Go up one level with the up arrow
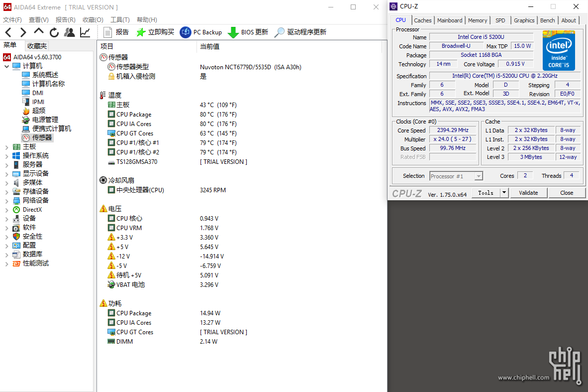588x392 pixels. click(39, 32)
